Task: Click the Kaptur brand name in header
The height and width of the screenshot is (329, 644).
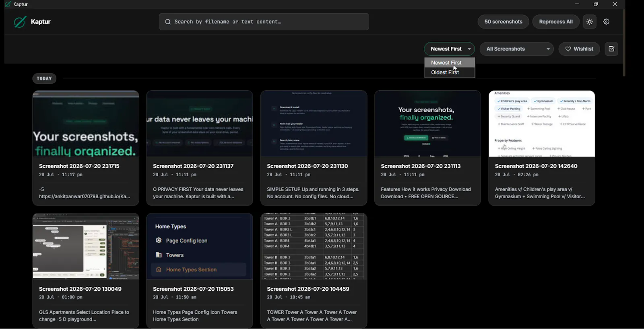Action: click(x=41, y=22)
